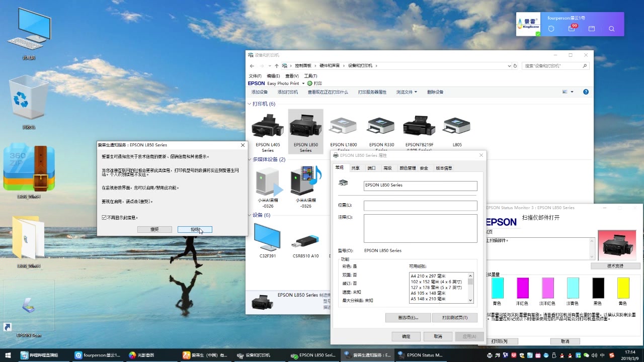The image size is (644, 362).
Task: Open the notifications icon with 99 badge
Action: point(572,28)
